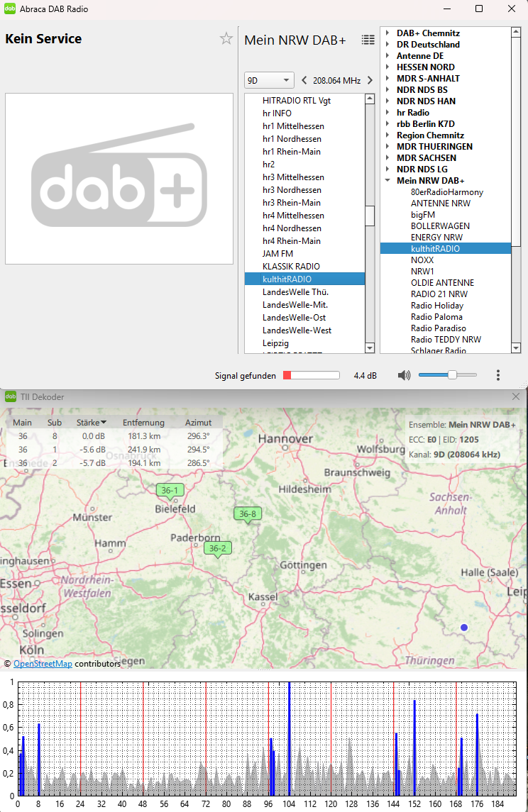Expand the DAB+ Chemnitz ensemble
The height and width of the screenshot is (812, 528).
point(387,33)
